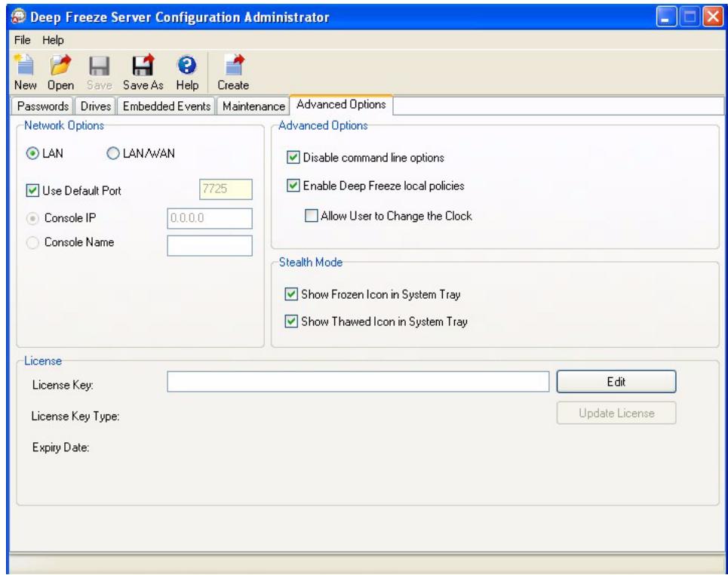Switch to the Passwords tab
This screenshot has height=575, width=728.
coord(43,106)
